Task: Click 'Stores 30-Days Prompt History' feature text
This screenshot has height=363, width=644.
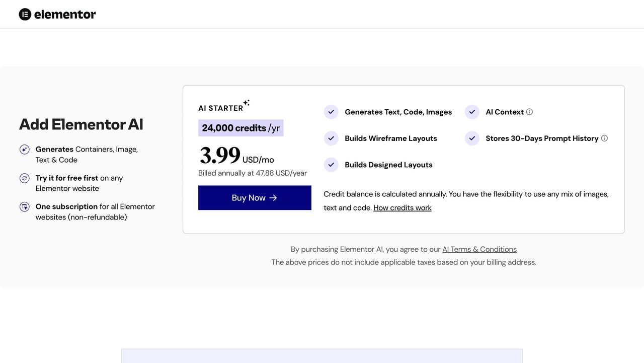Action: [542, 138]
